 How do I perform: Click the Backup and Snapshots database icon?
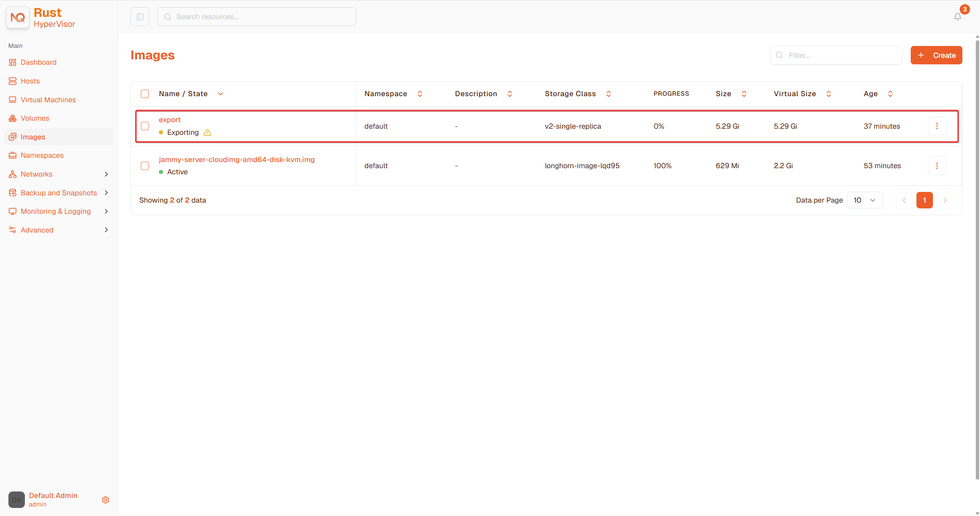[13, 193]
